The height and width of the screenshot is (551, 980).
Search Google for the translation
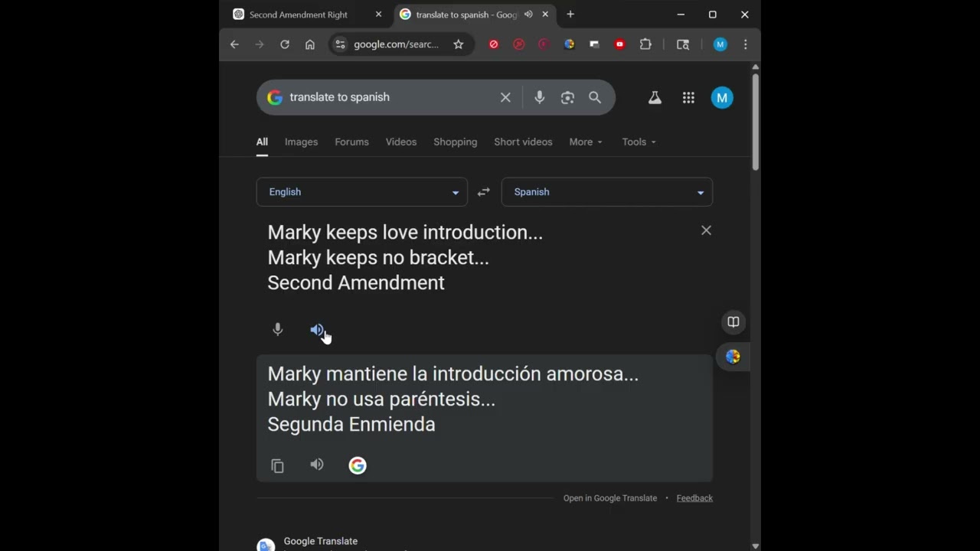click(358, 465)
